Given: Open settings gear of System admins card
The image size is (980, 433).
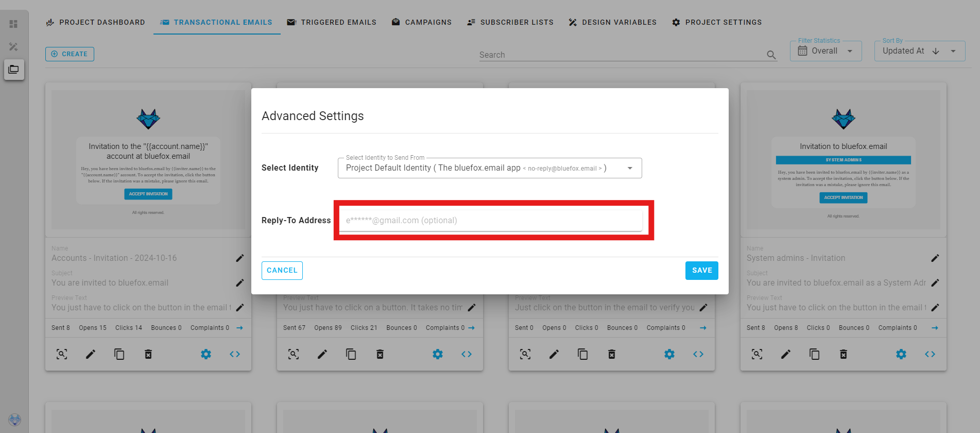Looking at the screenshot, I should coord(901,354).
